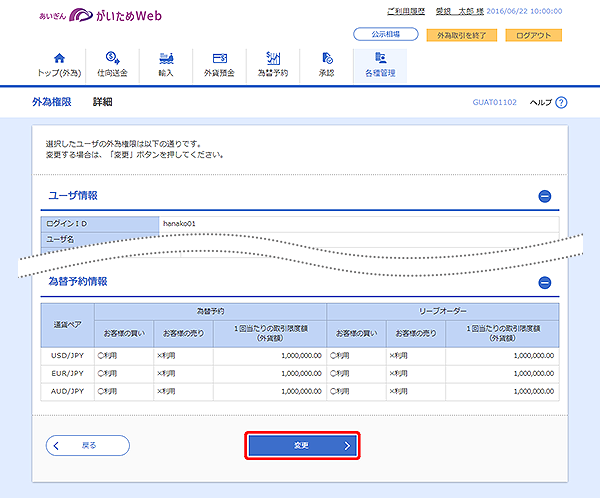This screenshot has width=600, height=498.
Task: Click the user name 愛銀 太郎 様
Action: pos(460,11)
